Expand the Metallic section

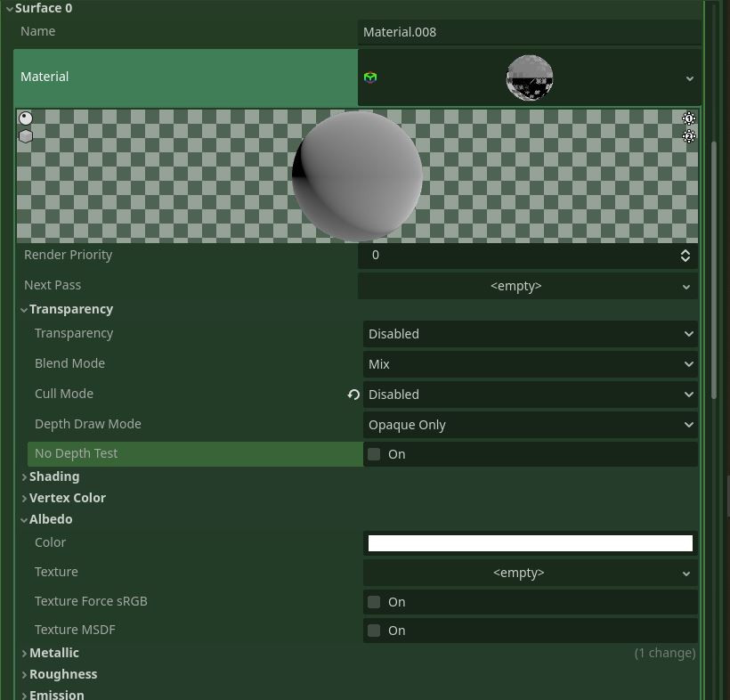coord(50,653)
